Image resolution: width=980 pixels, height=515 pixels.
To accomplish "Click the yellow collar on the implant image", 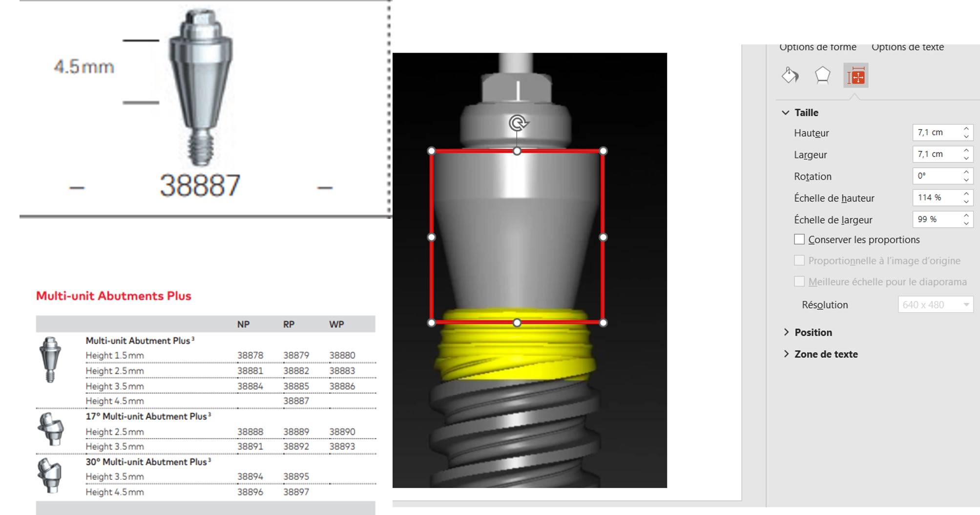I will click(515, 352).
